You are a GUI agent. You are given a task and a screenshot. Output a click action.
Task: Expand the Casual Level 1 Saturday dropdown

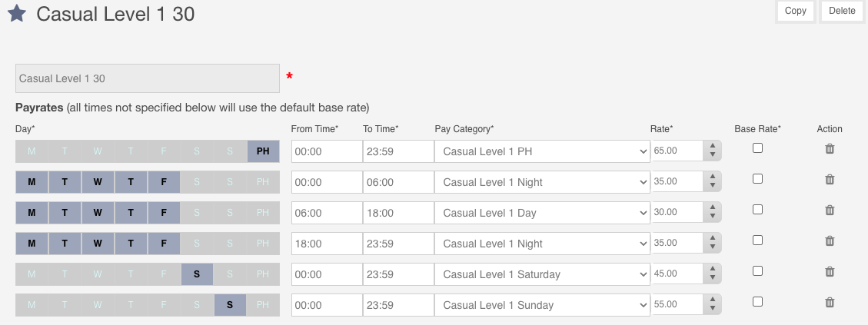click(x=543, y=274)
